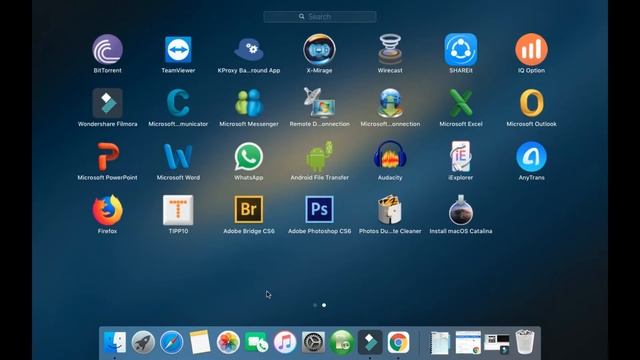Screen dimensions: 640x360
Task: Open Adobe Bridge CS6
Action: (x=249, y=210)
